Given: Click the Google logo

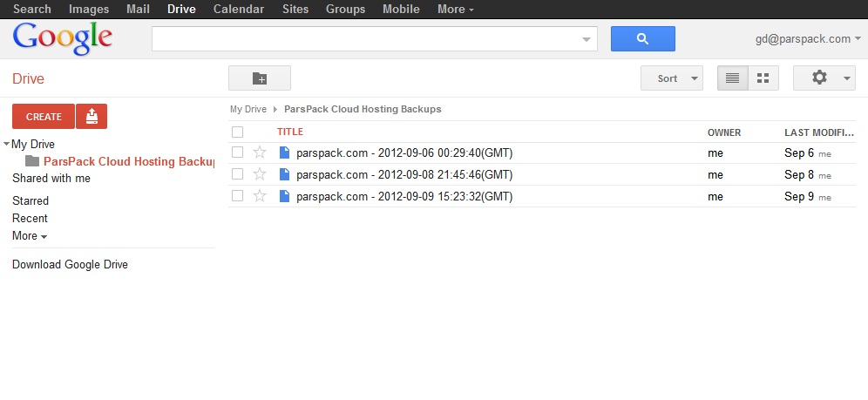Looking at the screenshot, I should [x=62, y=39].
